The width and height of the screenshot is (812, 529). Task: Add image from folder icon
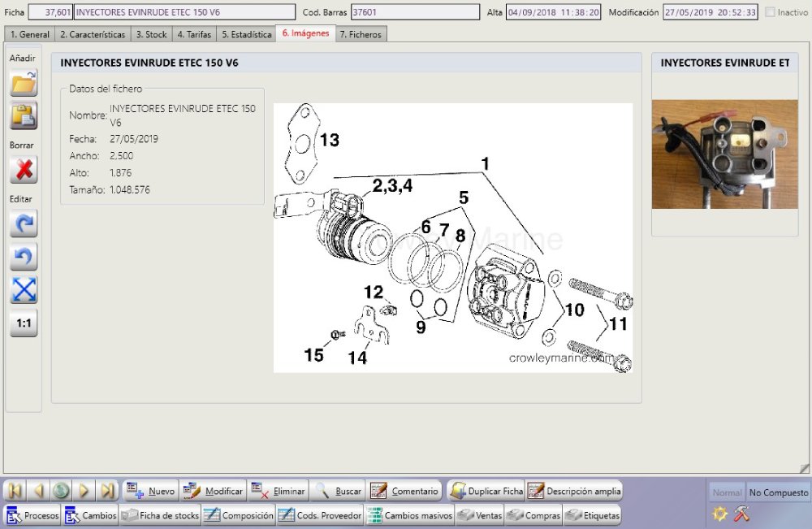[x=24, y=82]
